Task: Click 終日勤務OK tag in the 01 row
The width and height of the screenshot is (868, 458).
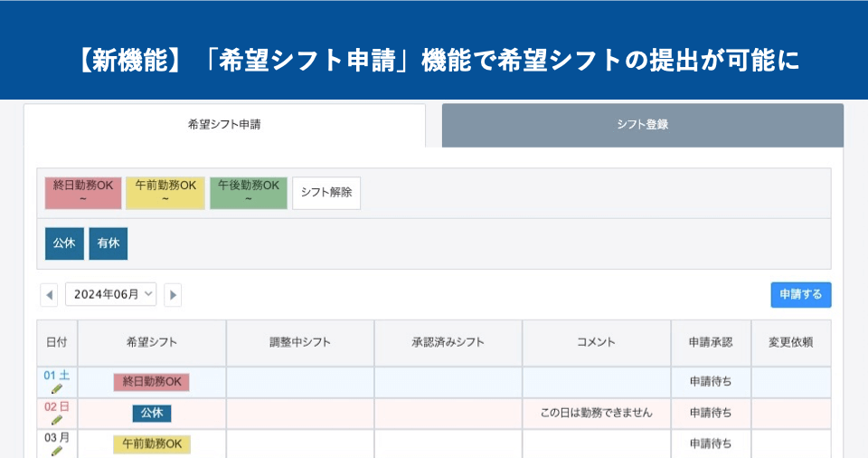Action: tap(152, 382)
